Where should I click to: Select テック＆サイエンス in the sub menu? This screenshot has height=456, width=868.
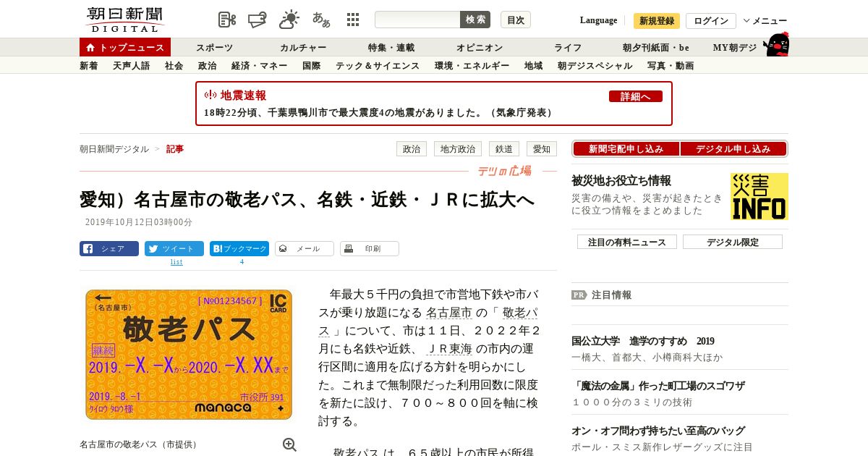point(378,66)
